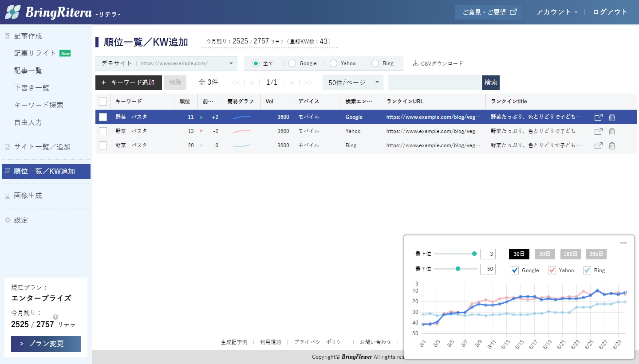The width and height of the screenshot is (639, 364).
Task: Click the BringRitera logo
Action: coord(63,12)
